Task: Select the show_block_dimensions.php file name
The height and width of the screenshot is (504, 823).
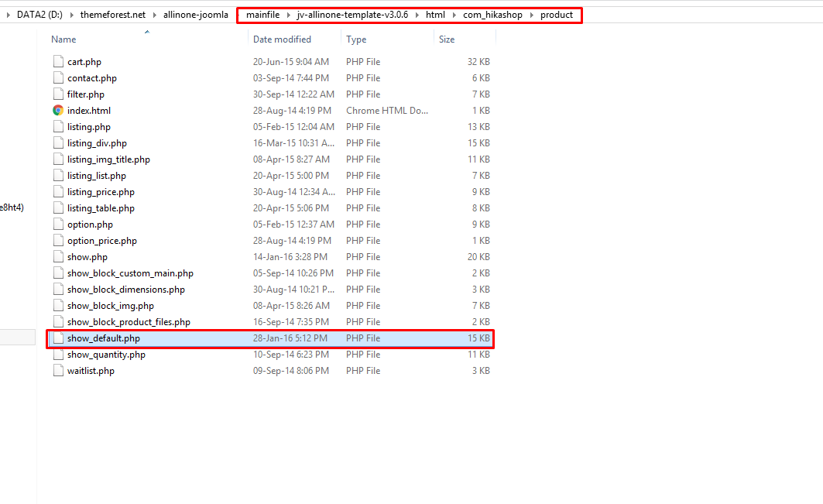Action: point(126,290)
